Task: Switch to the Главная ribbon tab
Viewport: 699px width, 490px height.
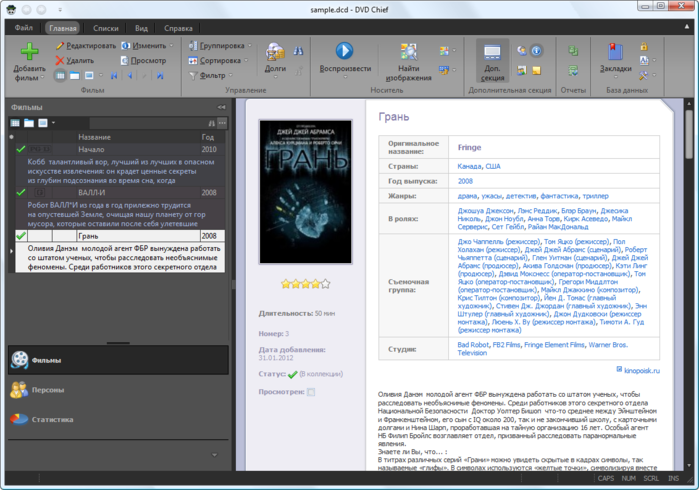Action: click(x=62, y=28)
